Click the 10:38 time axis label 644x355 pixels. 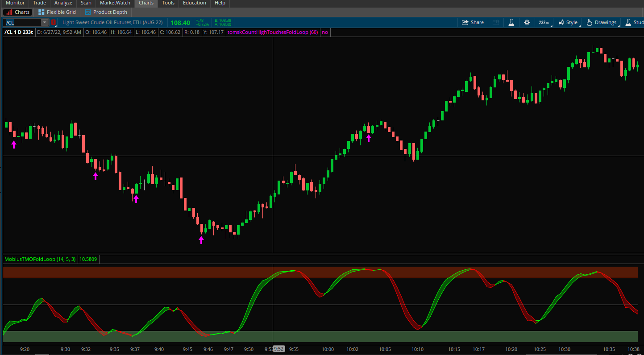coord(633,349)
